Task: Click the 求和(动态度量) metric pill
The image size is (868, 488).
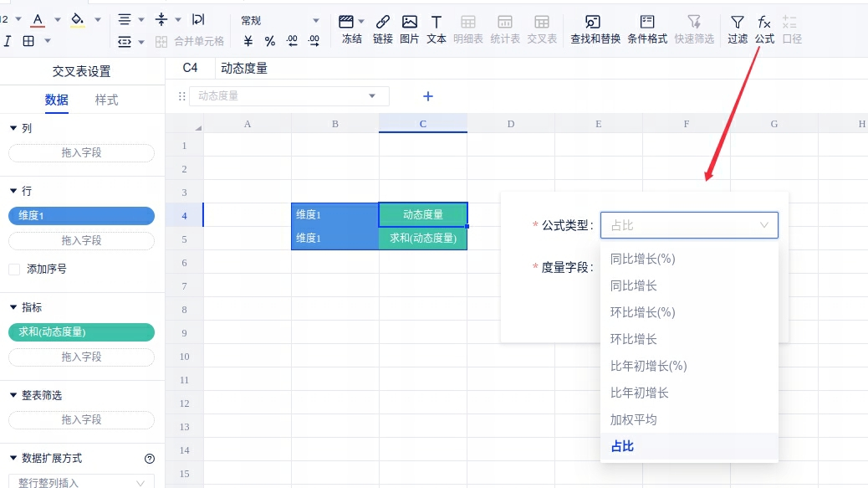Action: click(x=81, y=332)
